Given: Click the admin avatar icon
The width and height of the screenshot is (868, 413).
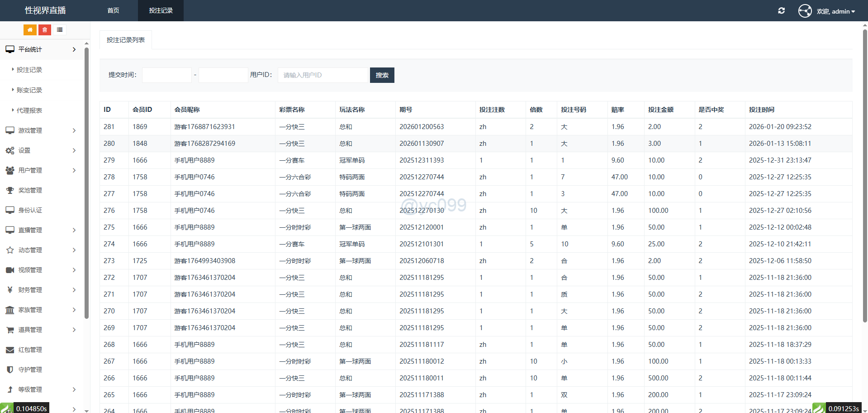Looking at the screenshot, I should (805, 11).
